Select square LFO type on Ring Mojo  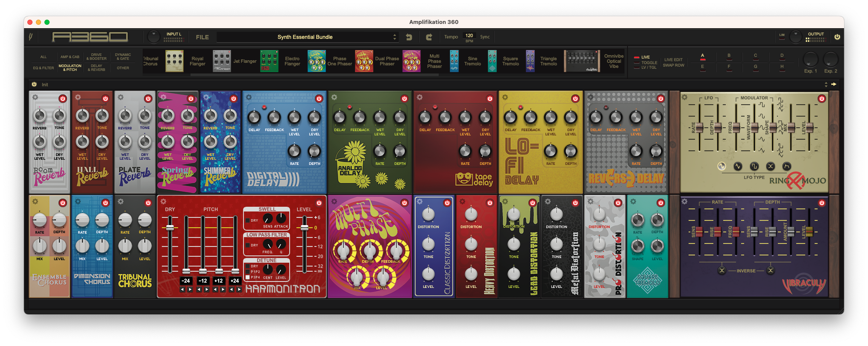pyautogui.click(x=754, y=166)
